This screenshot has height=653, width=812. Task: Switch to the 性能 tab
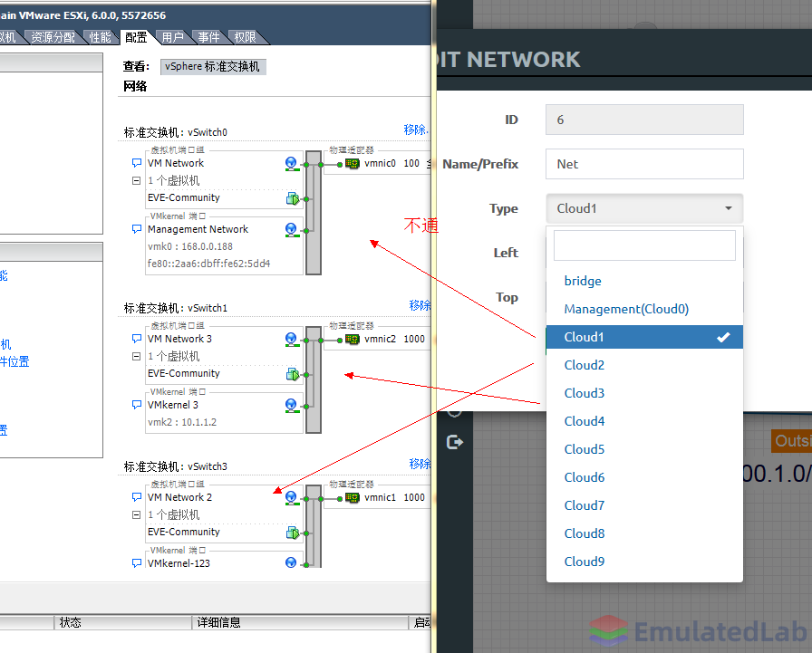tap(100, 37)
